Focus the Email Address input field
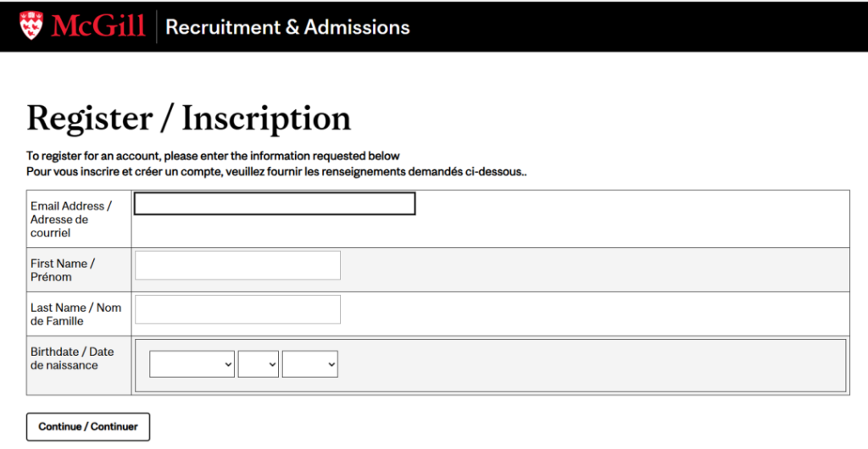The height and width of the screenshot is (449, 868). click(x=275, y=204)
